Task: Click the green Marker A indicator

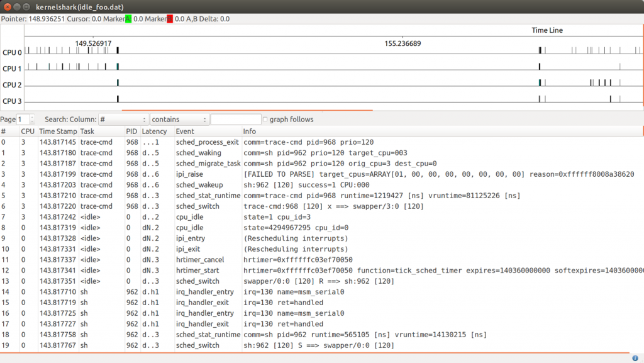Action: coord(128,19)
